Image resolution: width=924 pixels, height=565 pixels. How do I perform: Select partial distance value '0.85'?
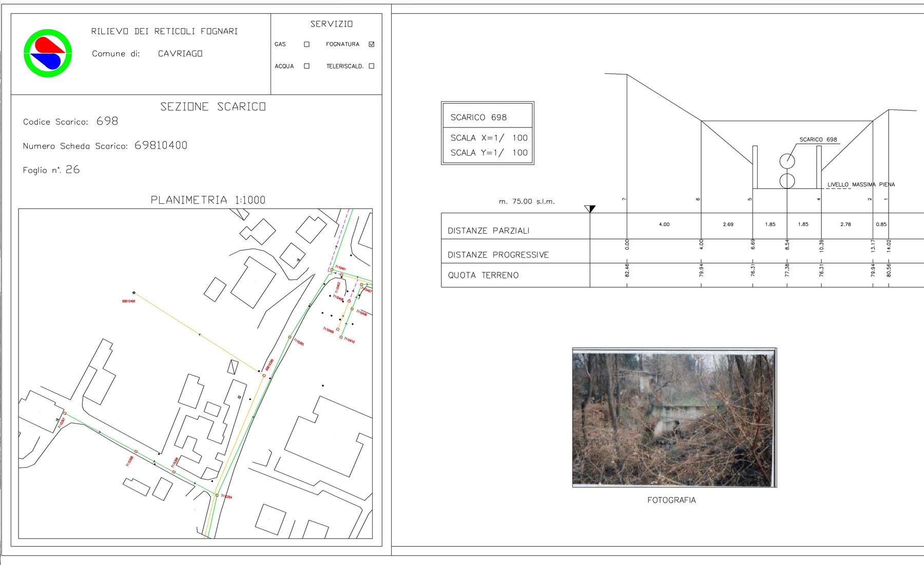click(881, 224)
